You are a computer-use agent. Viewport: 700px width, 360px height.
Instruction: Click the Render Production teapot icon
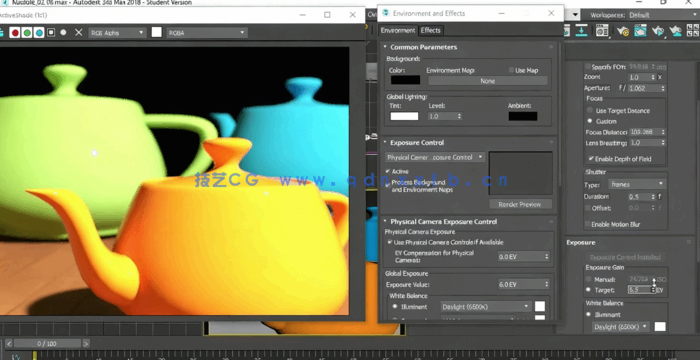(x=658, y=31)
